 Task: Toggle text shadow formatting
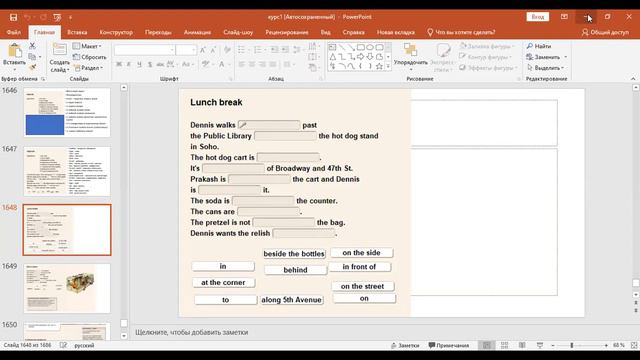tap(150, 64)
